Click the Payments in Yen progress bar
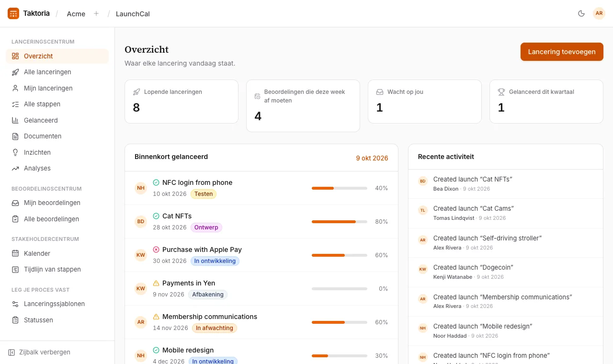 point(340,289)
